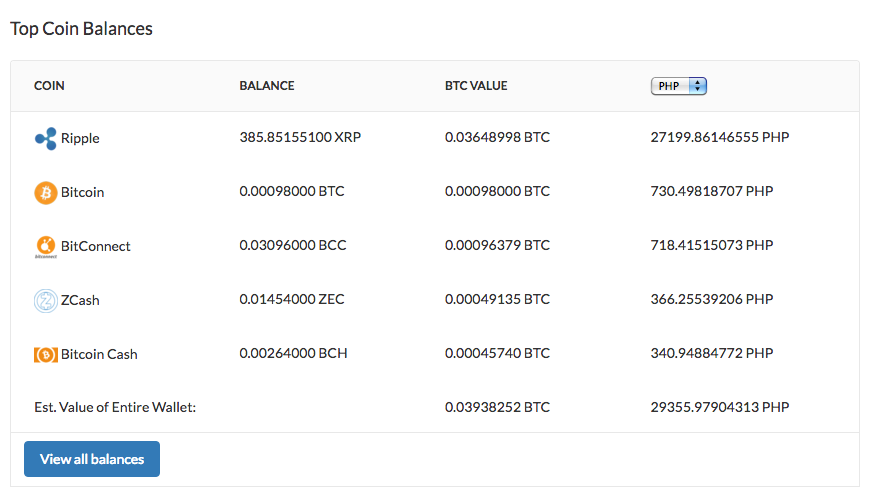
Task: Click the orange Bitcoin coin icon
Action: click(x=46, y=192)
